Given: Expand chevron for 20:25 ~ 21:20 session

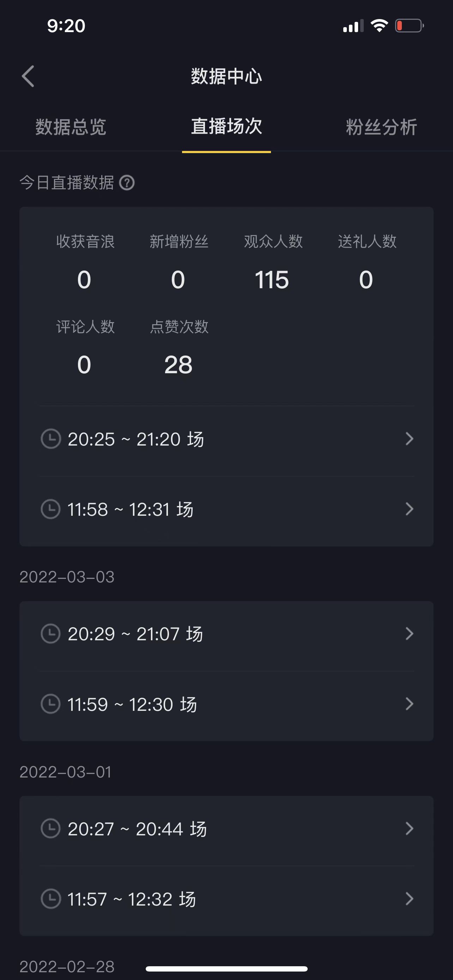Looking at the screenshot, I should (x=409, y=439).
